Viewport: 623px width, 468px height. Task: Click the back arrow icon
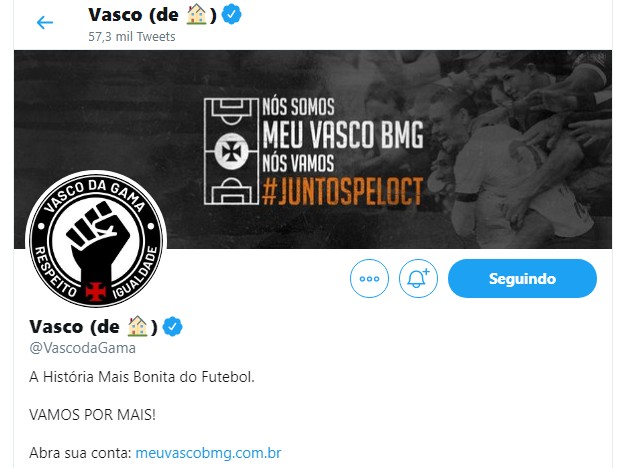(x=44, y=22)
